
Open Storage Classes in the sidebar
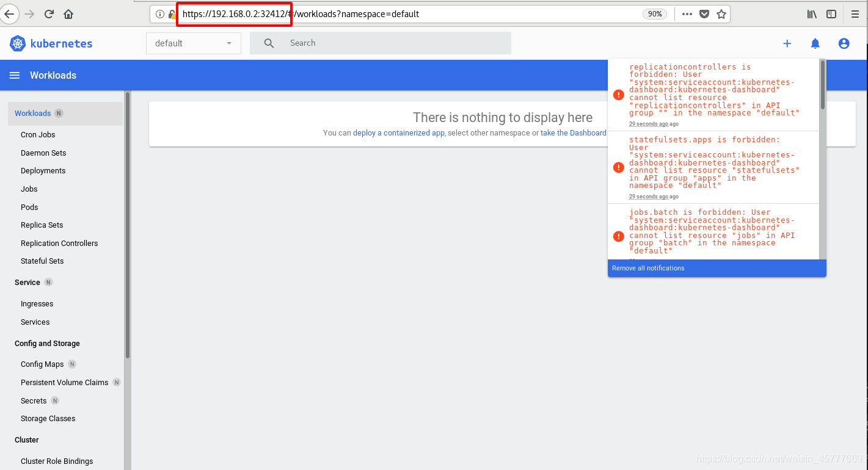pos(48,419)
